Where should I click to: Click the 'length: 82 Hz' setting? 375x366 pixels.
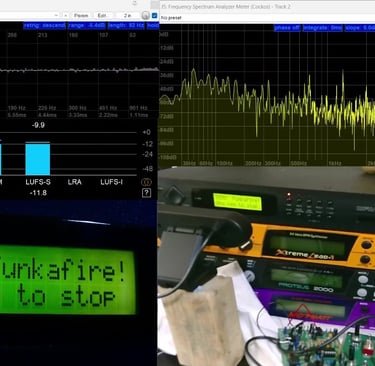pos(126,25)
